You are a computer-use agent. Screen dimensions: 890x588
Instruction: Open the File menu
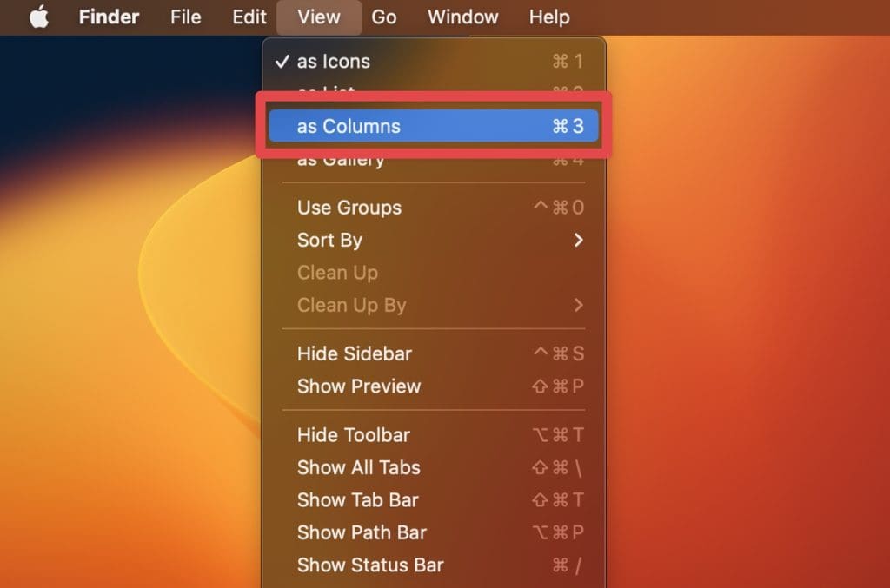click(x=186, y=17)
